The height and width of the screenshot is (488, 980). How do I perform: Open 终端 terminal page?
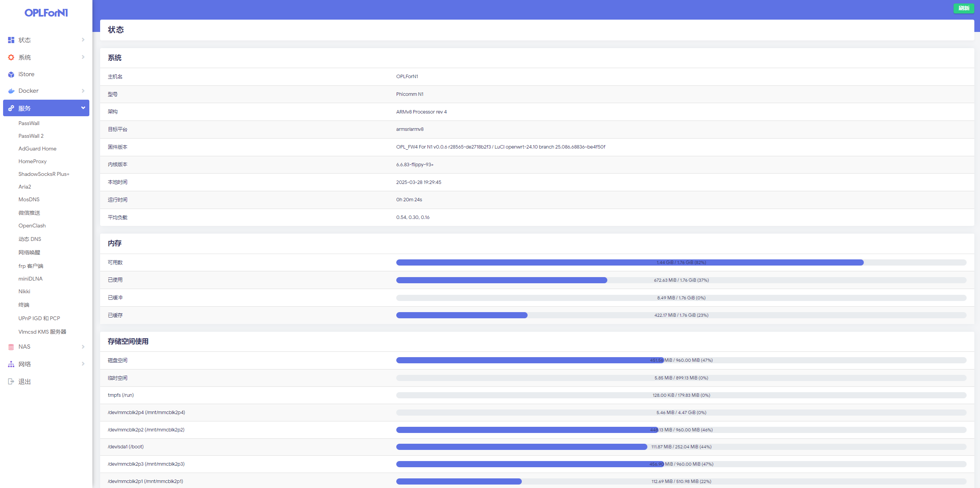coord(24,305)
